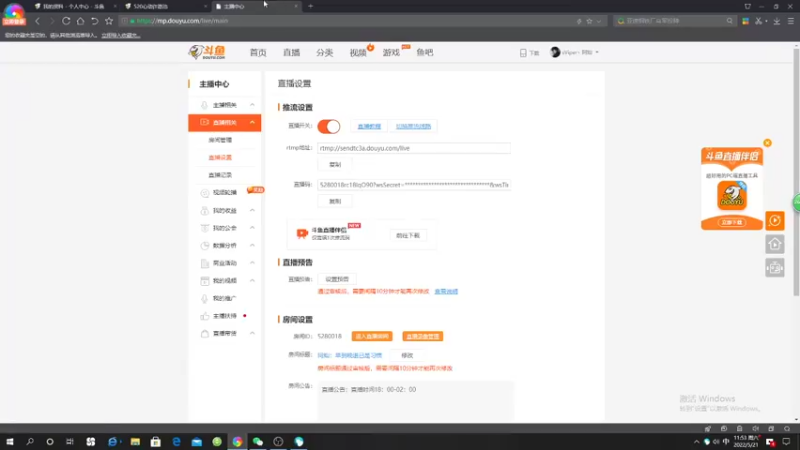Screen dimensions: 800x450
Task: Click the rtmp address input field
Action: 414,148
